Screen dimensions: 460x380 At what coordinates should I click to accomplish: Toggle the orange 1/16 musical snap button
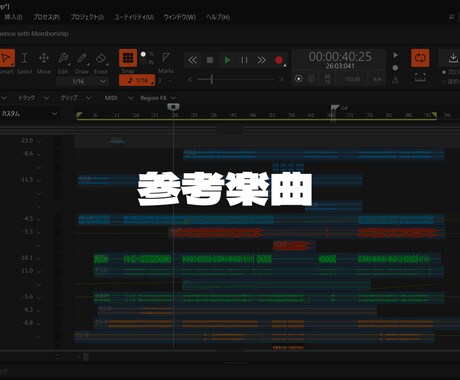click(137, 80)
